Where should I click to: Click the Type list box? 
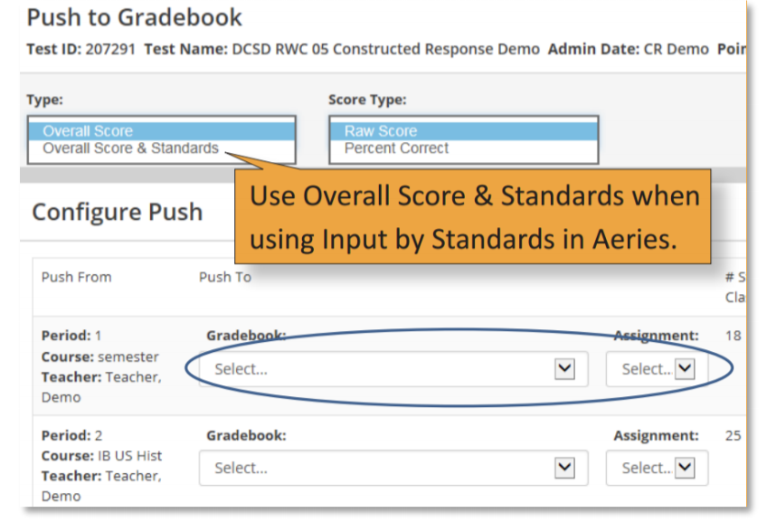pyautogui.click(x=161, y=140)
